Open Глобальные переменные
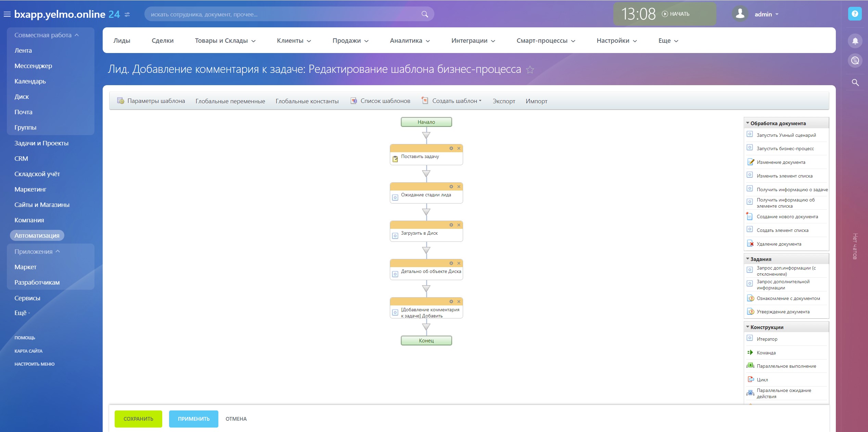The width and height of the screenshot is (868, 432). click(230, 101)
